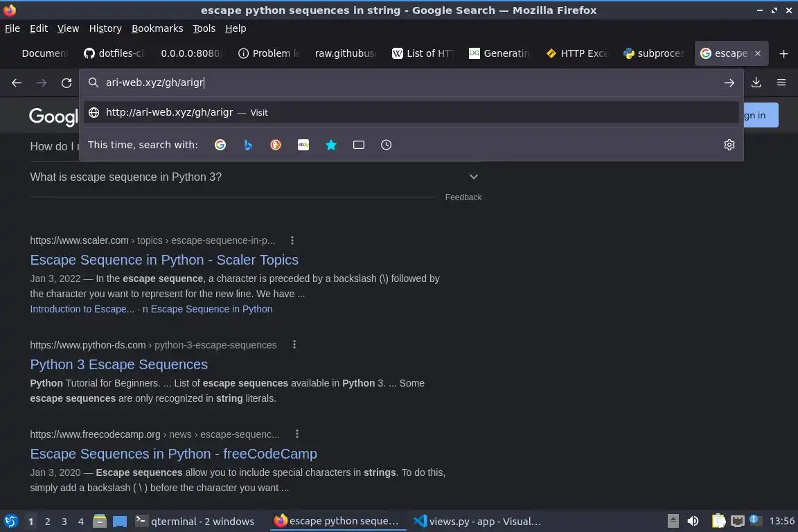
Task: Switch to workspace 3
Action: coord(64,522)
